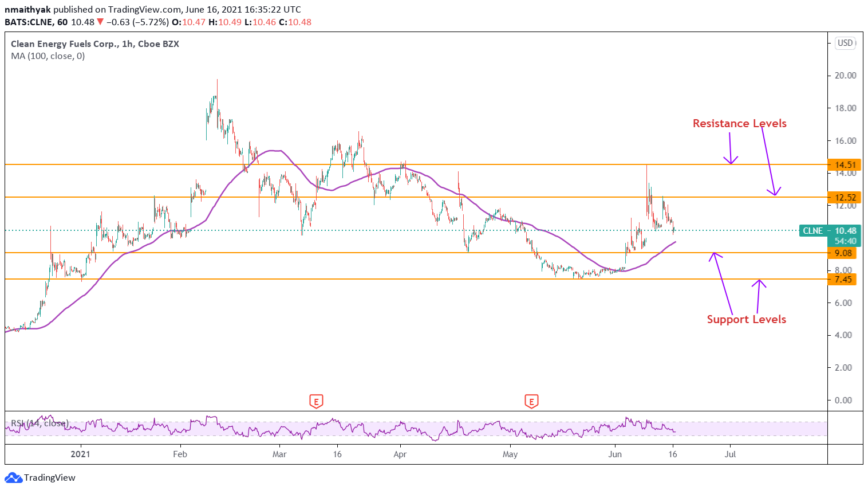Click the Feb label on time axis
The image size is (868, 491).
(x=180, y=454)
